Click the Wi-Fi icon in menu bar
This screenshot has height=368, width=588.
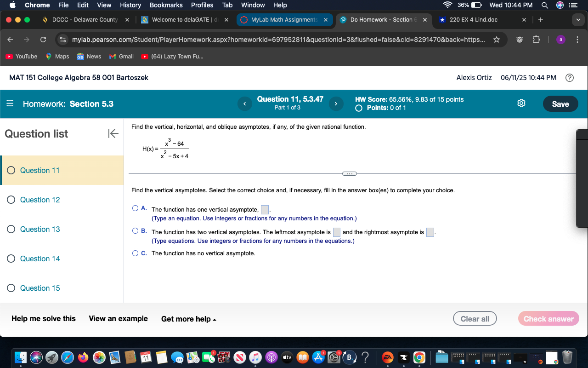(447, 5)
